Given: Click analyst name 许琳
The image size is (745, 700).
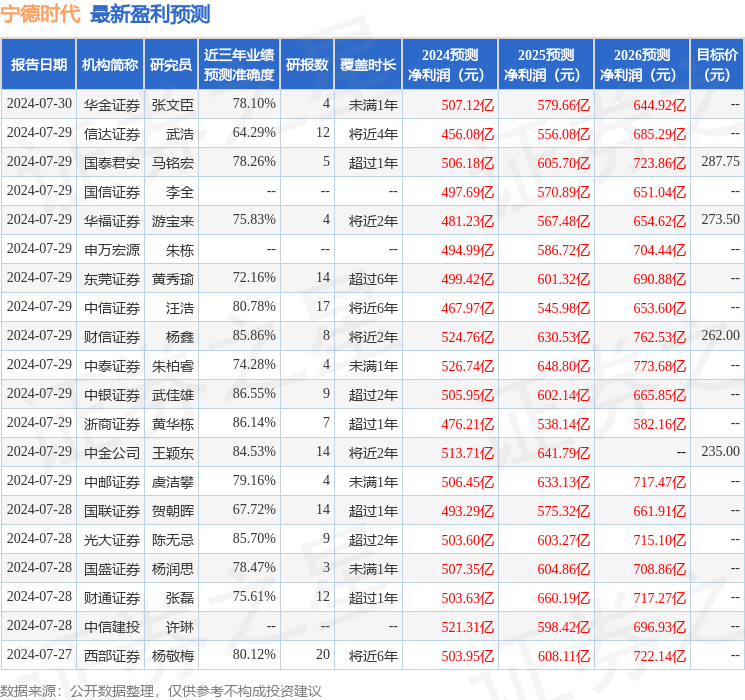Looking at the screenshot, I should [180, 627].
